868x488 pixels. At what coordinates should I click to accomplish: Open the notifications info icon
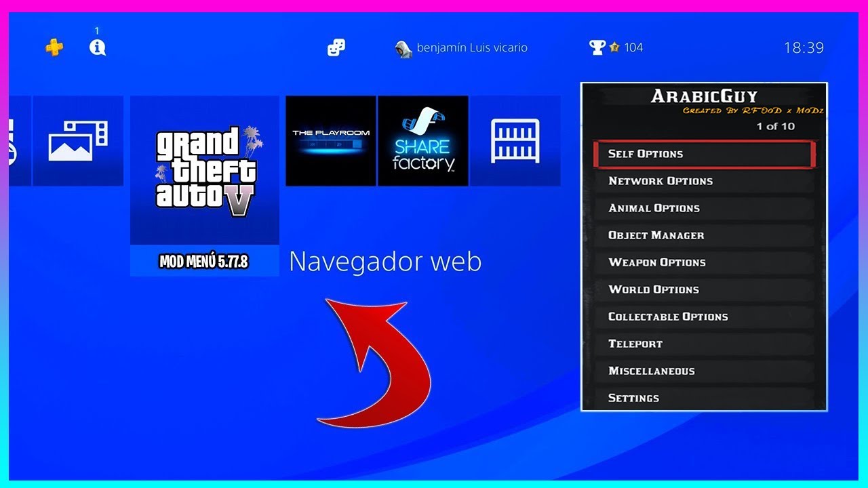[x=98, y=47]
